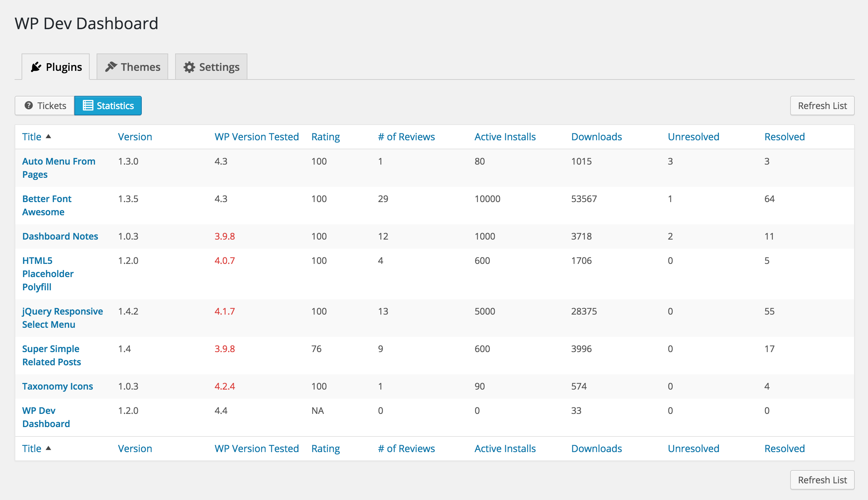This screenshot has width=868, height=500.
Task: Open jQuery Responsive Select Menu link
Action: point(63,318)
